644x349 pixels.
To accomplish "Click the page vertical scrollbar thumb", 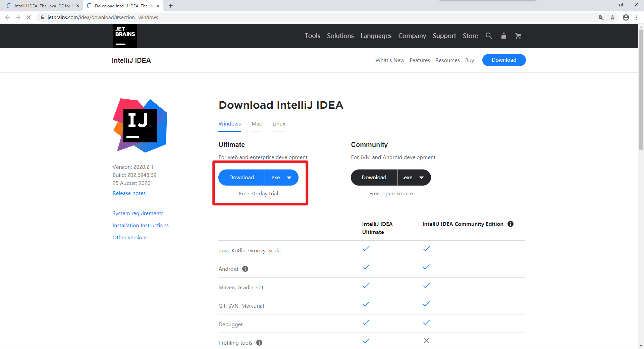I will click(x=641, y=90).
